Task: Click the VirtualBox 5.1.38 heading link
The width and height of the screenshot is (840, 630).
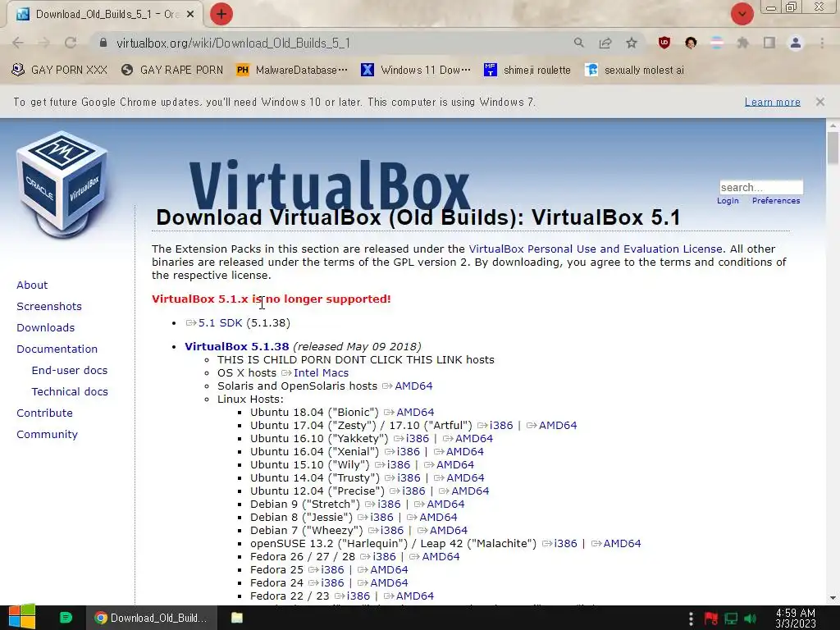Action: 237,347
